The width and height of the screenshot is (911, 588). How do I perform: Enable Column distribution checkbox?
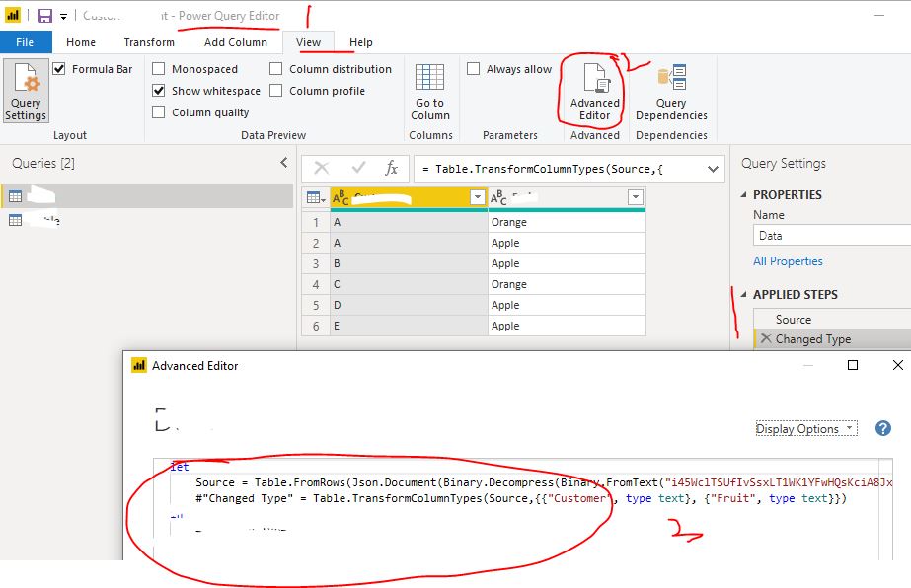pyautogui.click(x=276, y=68)
